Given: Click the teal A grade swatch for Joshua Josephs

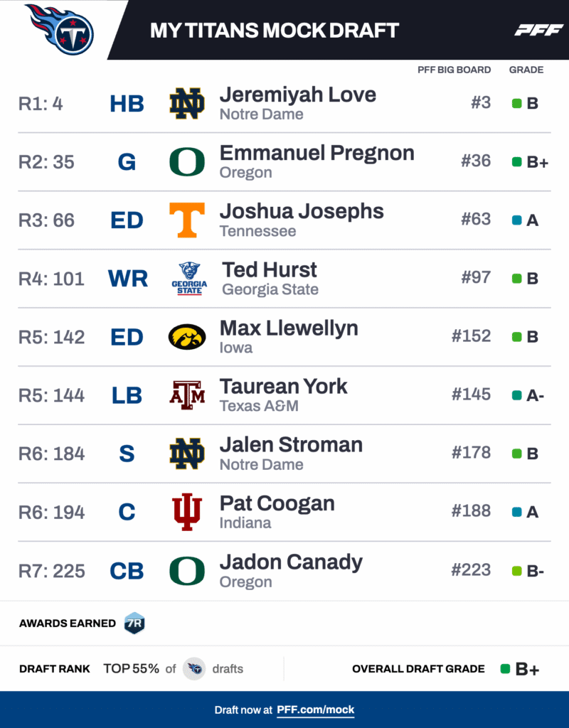Looking at the screenshot, I should [x=517, y=220].
